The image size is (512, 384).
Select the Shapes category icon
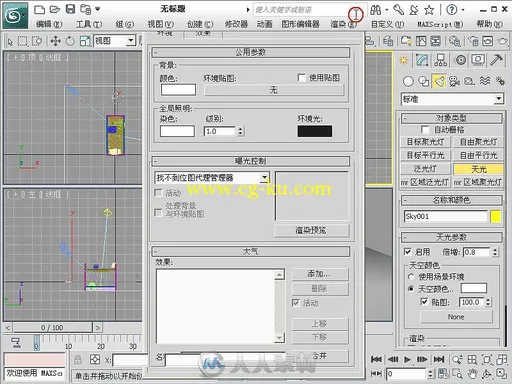tap(423, 81)
